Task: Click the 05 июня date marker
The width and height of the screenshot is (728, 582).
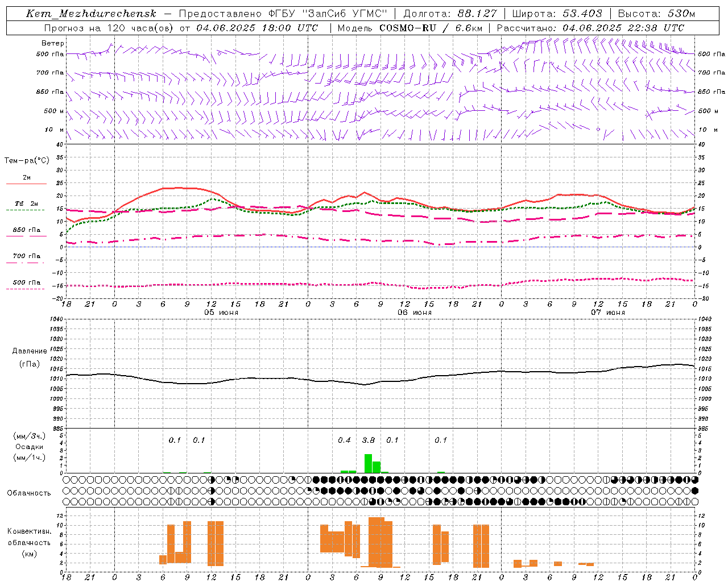Action: (221, 312)
